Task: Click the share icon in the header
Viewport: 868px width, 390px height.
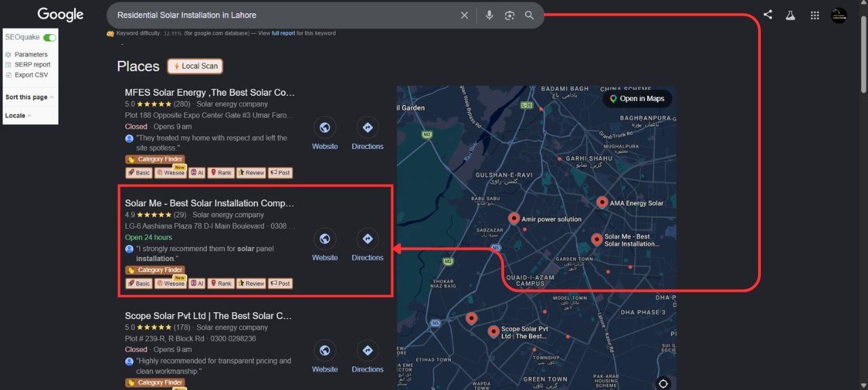Action: coord(768,14)
